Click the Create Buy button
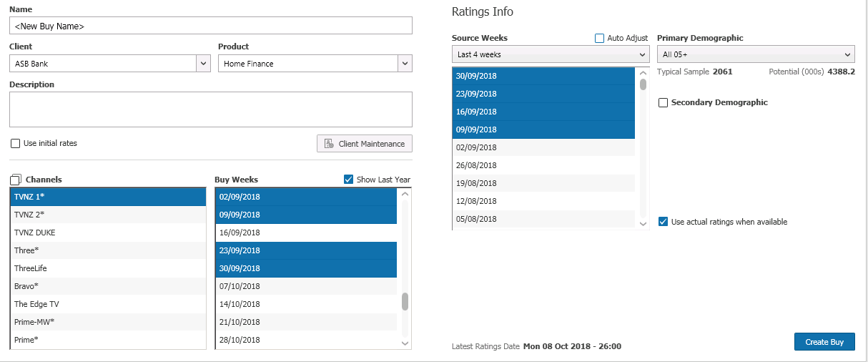Screen dimensions: 868x362 824,342
